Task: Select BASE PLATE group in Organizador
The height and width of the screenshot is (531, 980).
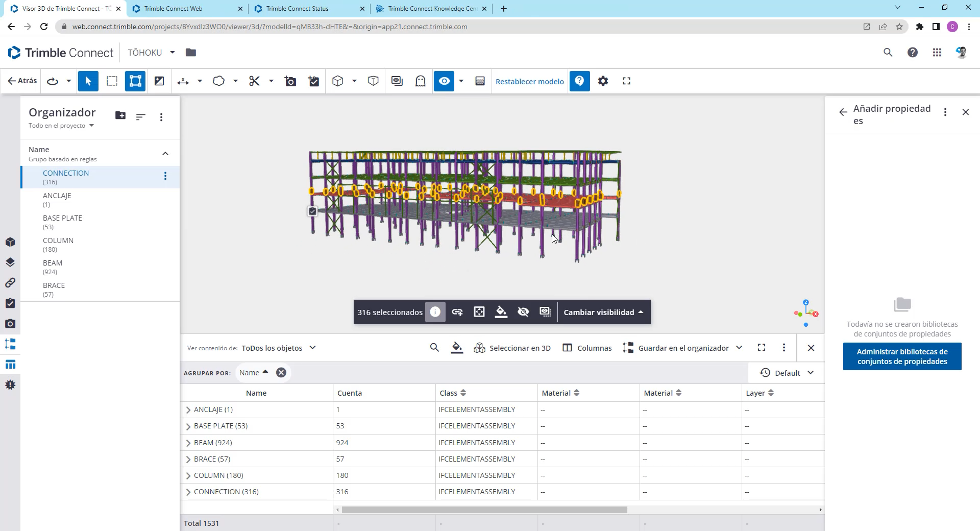Action: pyautogui.click(x=100, y=222)
